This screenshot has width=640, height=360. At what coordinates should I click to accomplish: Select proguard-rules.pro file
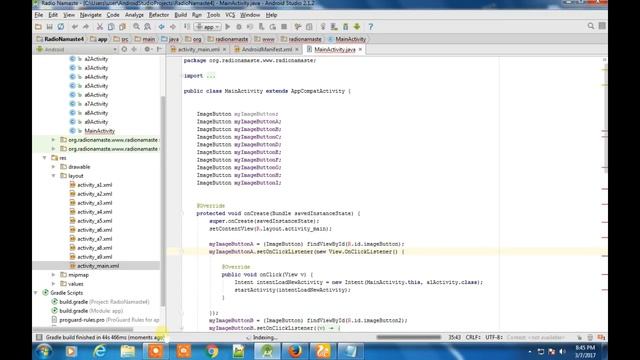click(x=105, y=320)
